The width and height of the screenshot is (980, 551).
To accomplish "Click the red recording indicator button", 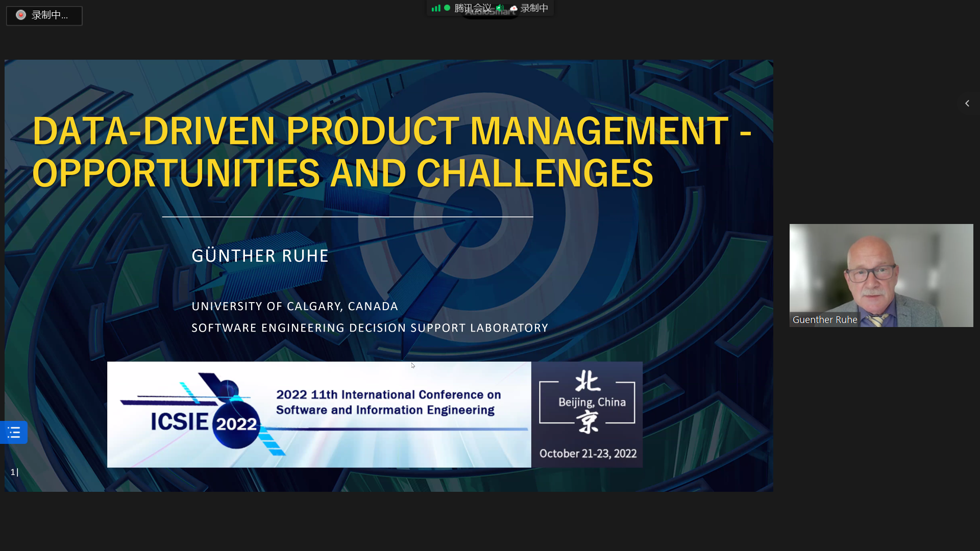I will [x=21, y=15].
